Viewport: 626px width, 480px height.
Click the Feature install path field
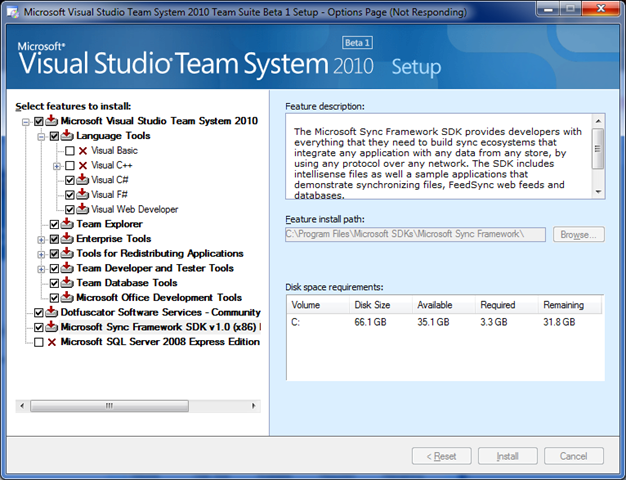415,234
